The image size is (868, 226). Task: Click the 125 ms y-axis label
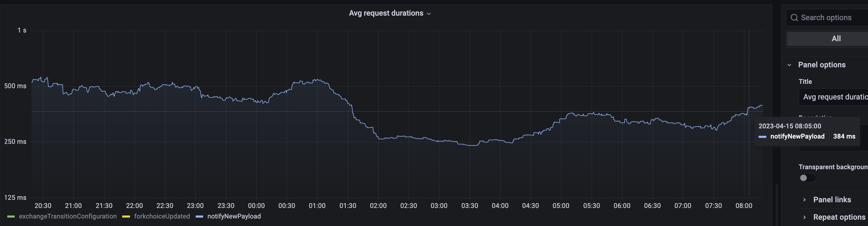(x=15, y=198)
